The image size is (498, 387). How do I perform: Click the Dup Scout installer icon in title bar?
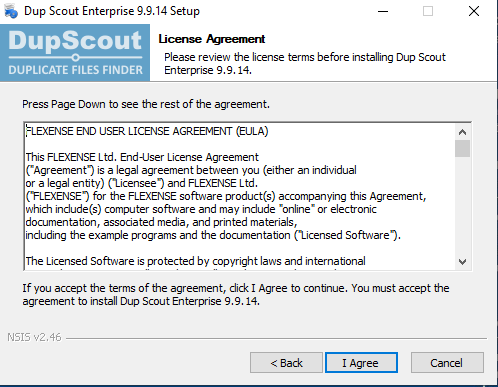point(11,11)
